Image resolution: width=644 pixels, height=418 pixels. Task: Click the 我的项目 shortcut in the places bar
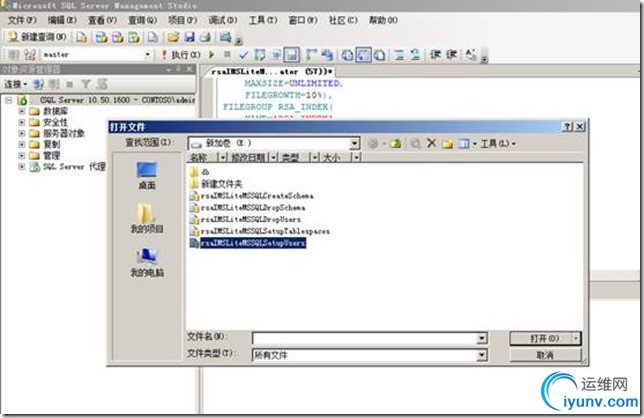(x=147, y=219)
